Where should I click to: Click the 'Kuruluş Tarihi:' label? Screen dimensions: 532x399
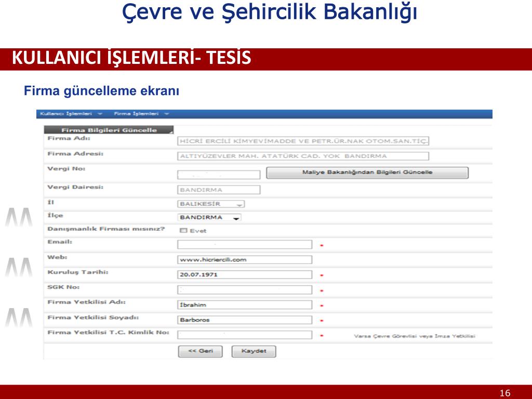(78, 272)
